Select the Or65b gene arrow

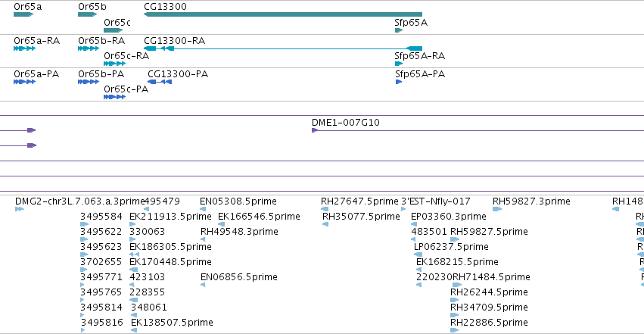(88, 14)
